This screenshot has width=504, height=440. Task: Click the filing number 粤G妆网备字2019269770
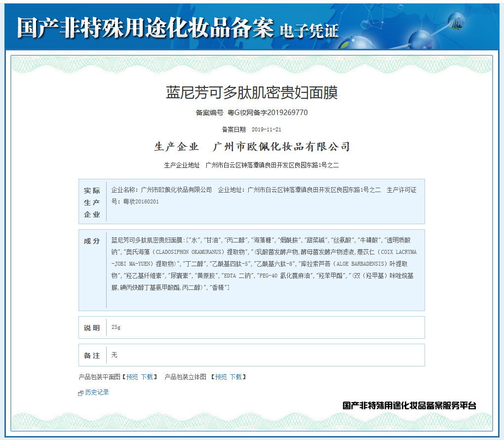click(267, 113)
